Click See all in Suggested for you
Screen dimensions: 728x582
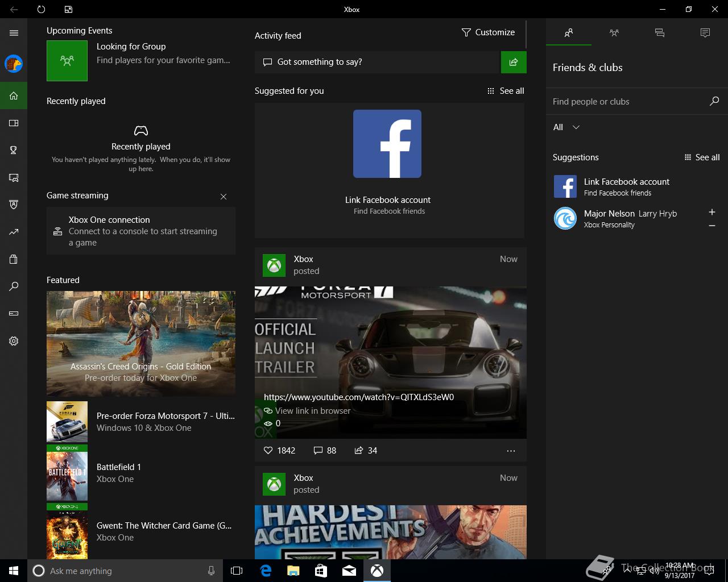tap(506, 91)
